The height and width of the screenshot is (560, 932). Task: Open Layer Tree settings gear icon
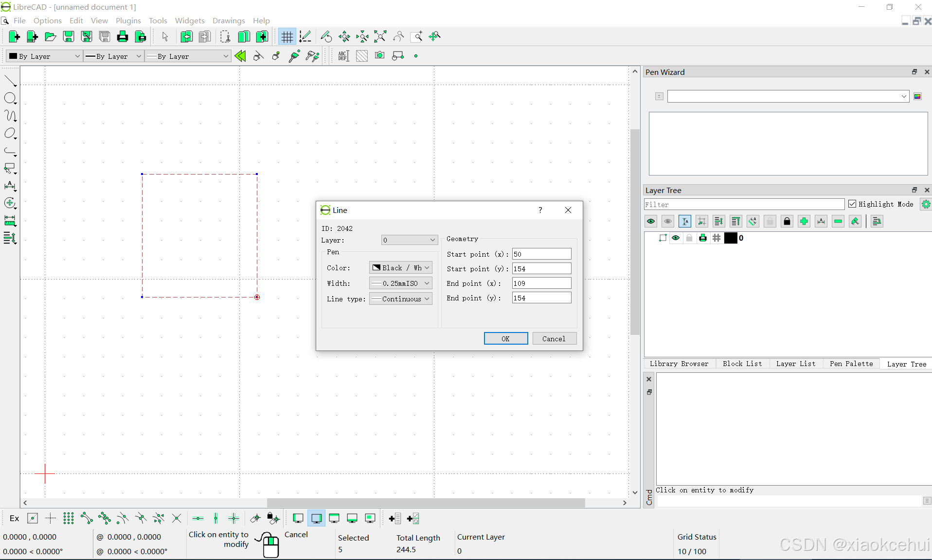pos(926,204)
